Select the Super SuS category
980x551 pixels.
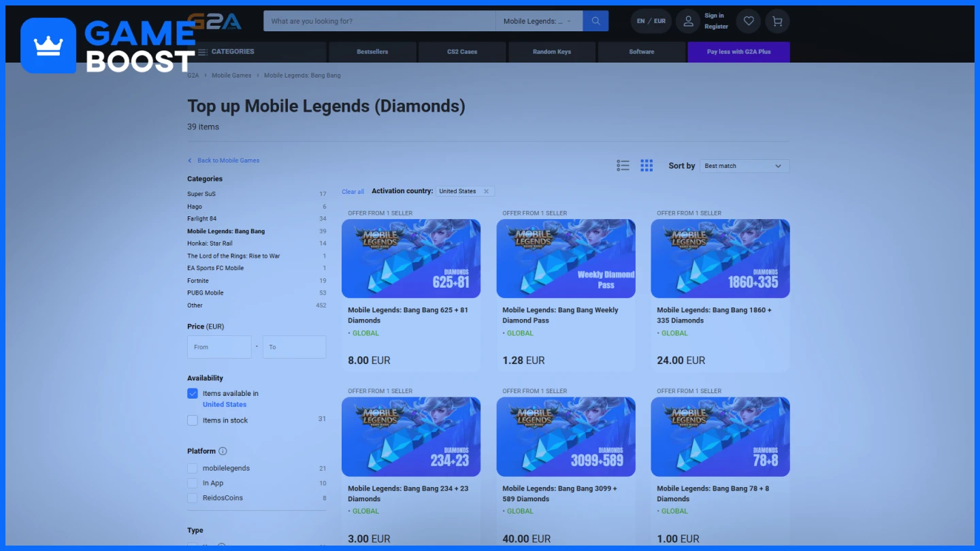tap(201, 194)
